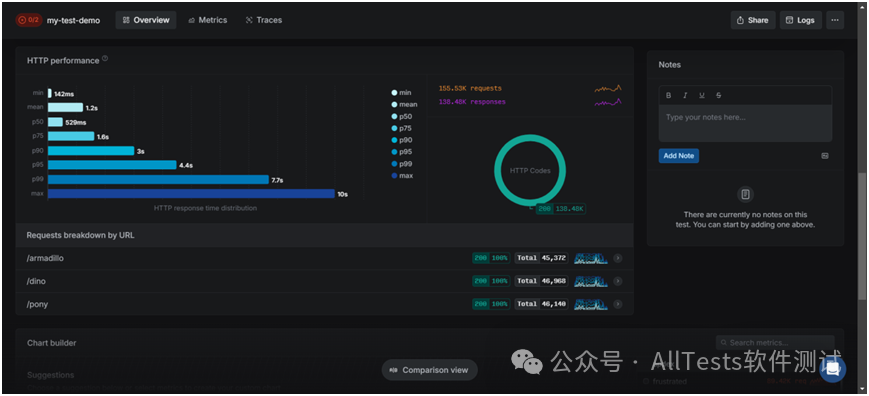Switch to the Traces tab
The image size is (869, 396).
point(264,20)
